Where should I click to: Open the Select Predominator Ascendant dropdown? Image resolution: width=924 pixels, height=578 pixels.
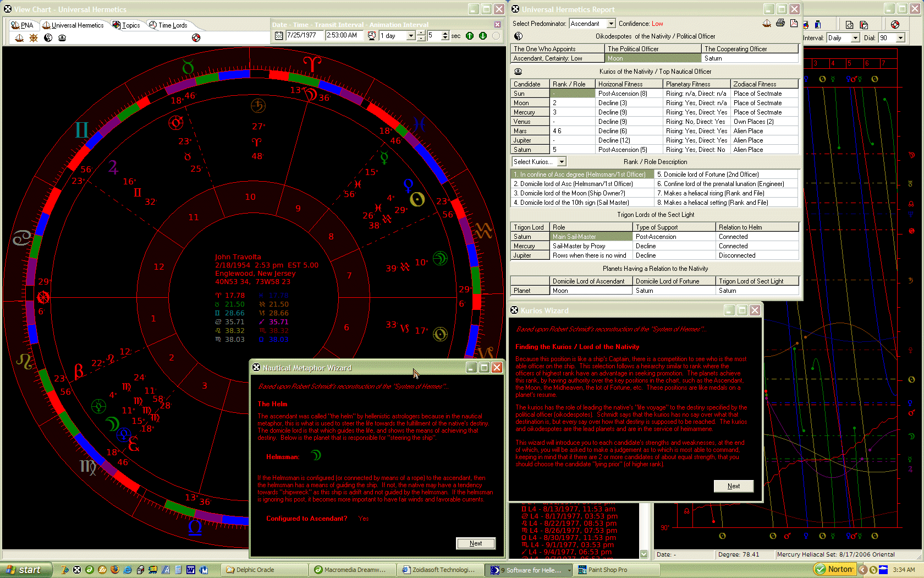(x=611, y=24)
